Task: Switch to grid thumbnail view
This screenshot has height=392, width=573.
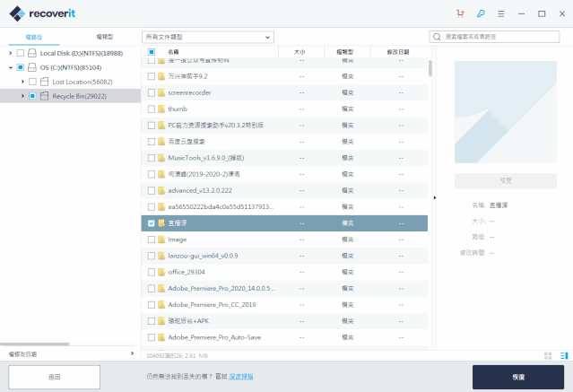Action: coord(548,356)
